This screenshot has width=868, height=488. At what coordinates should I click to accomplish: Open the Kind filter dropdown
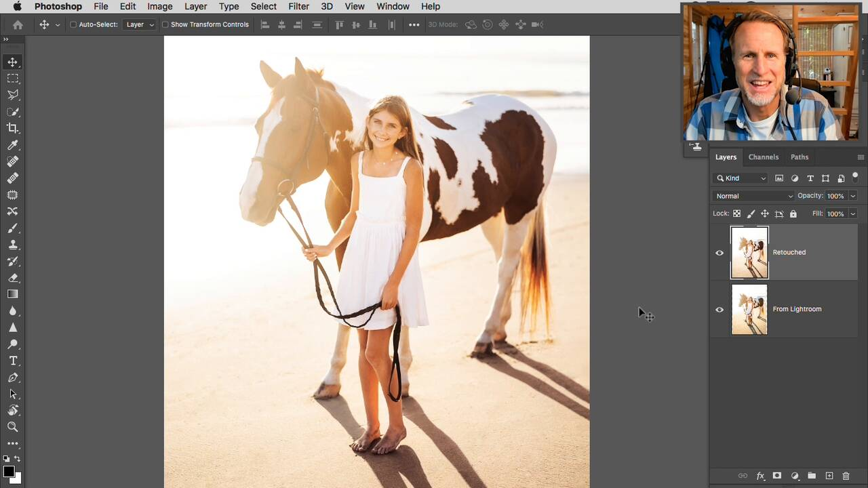741,178
